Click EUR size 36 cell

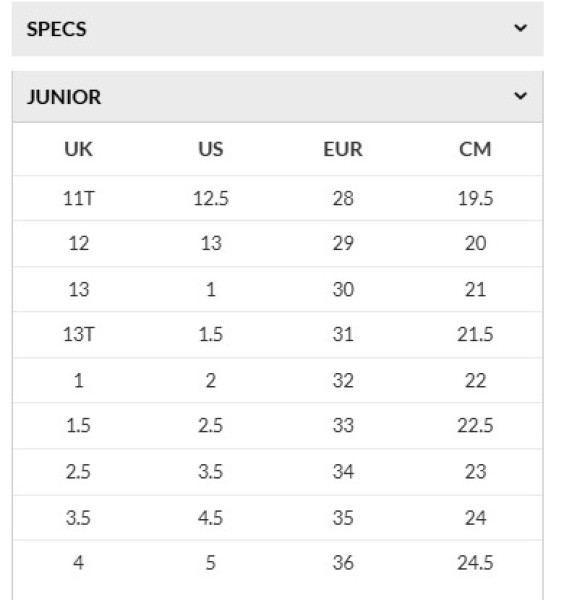click(343, 562)
